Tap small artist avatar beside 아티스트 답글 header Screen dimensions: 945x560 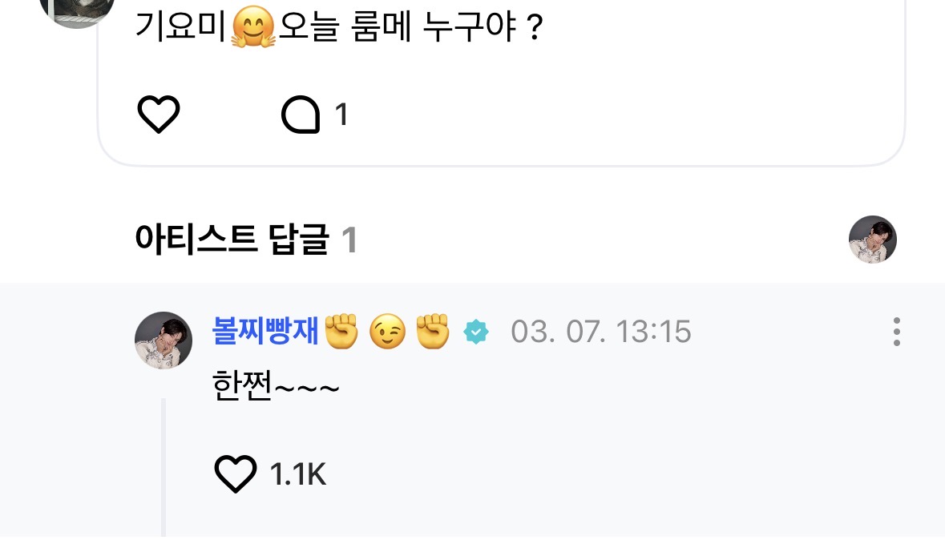pos(872,240)
